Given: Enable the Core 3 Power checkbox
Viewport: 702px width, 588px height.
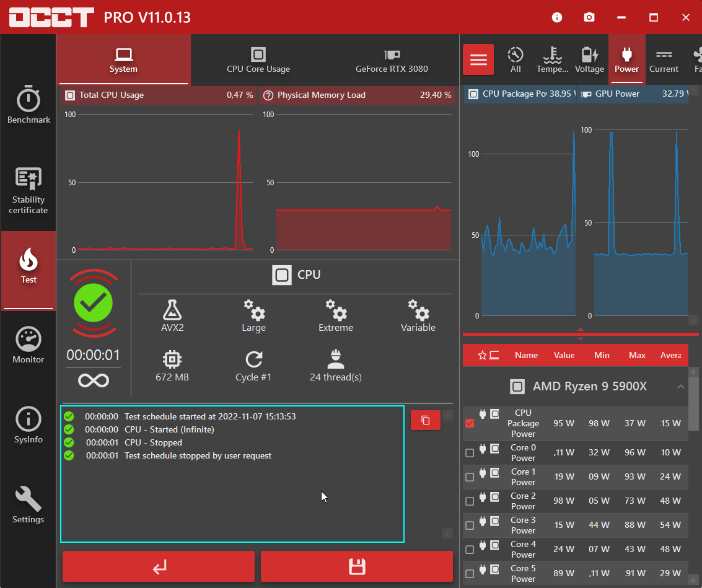Looking at the screenshot, I should (x=470, y=525).
